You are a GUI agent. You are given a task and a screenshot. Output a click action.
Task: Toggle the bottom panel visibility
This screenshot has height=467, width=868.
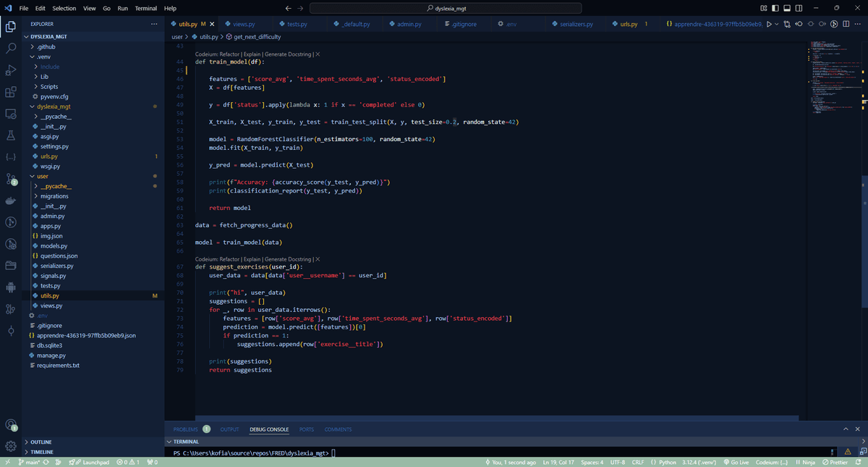[787, 8]
